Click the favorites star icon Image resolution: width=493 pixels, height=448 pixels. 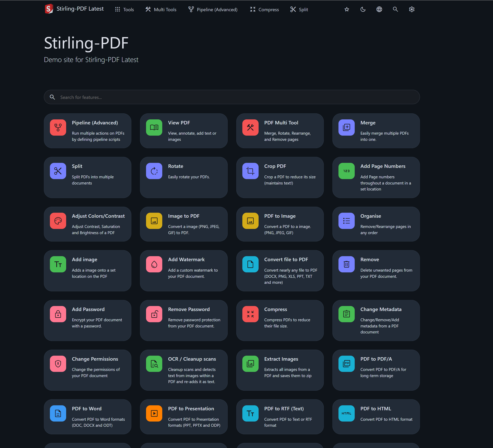(x=347, y=9)
